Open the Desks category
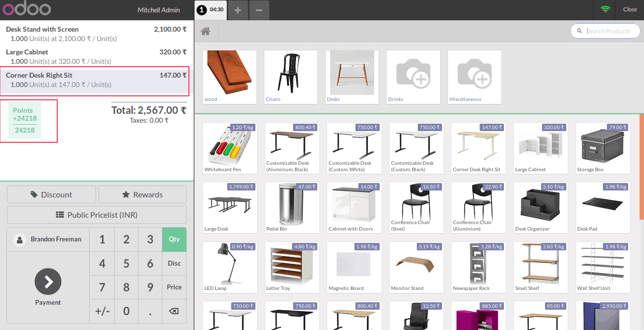This screenshot has width=644, height=330. pos(352,77)
